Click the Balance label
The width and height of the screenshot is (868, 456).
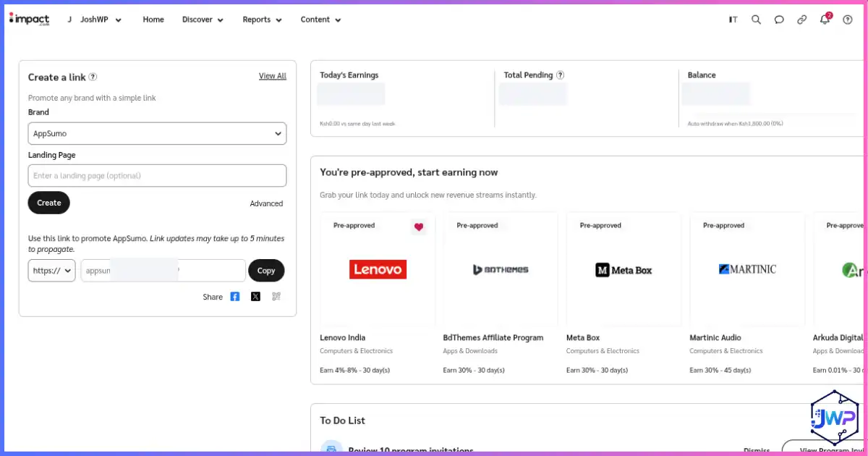click(702, 75)
